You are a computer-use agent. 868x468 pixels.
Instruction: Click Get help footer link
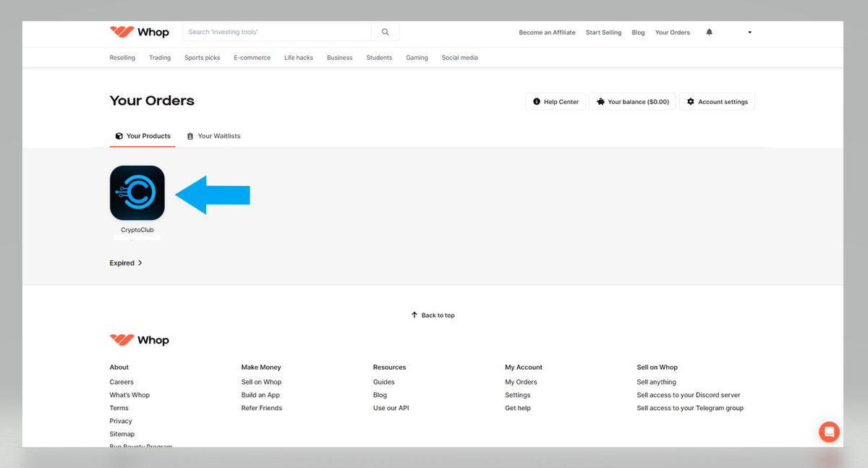(517, 408)
